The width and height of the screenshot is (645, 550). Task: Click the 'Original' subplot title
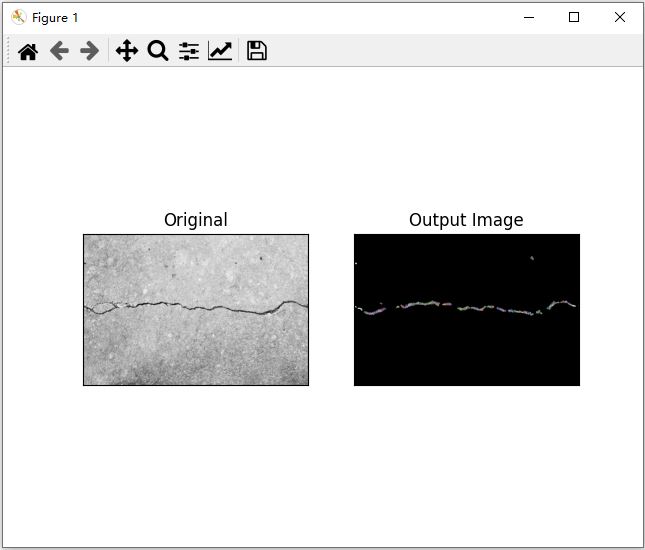196,220
